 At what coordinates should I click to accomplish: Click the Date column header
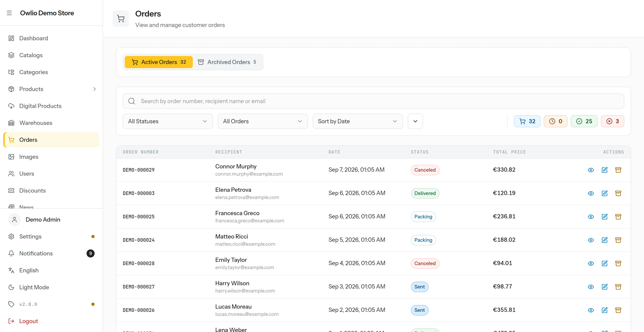[x=334, y=152]
